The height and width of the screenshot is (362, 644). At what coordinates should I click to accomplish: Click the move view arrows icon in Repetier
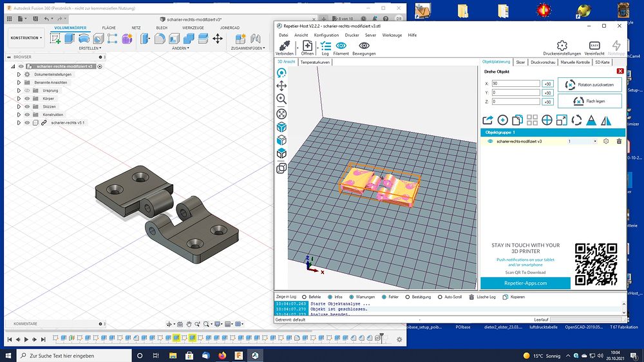coord(281,86)
